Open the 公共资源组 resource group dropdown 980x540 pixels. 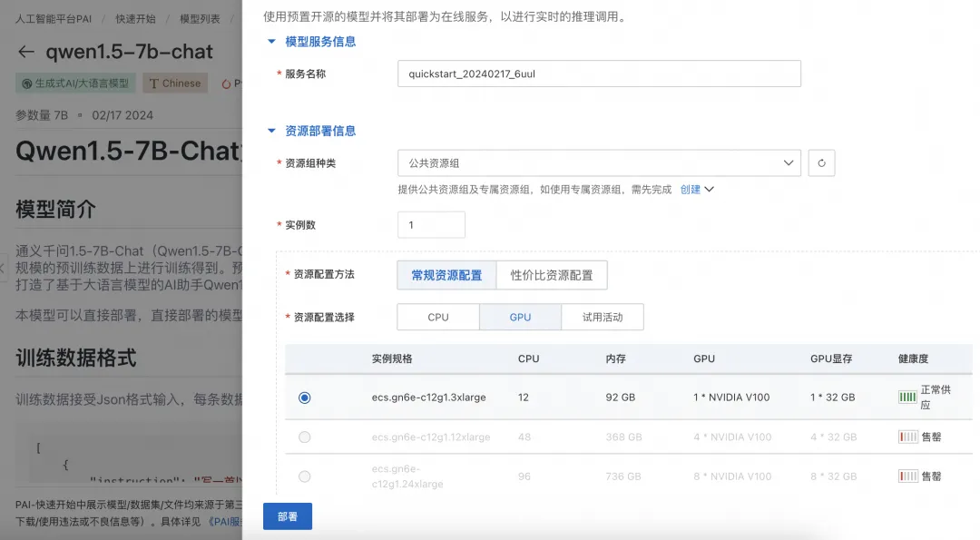click(x=599, y=163)
